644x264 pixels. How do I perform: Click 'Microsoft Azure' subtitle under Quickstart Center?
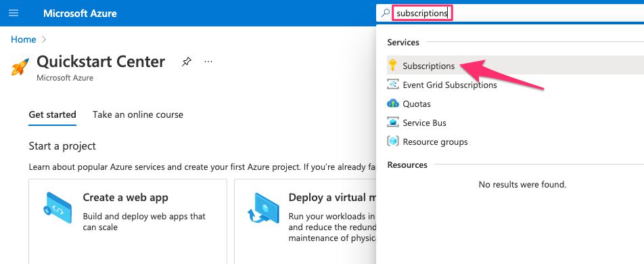[x=65, y=78]
